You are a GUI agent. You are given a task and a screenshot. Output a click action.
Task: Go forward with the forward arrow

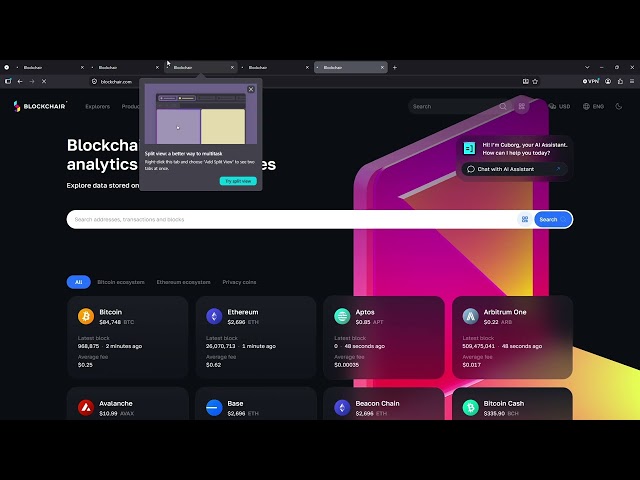tap(32, 82)
